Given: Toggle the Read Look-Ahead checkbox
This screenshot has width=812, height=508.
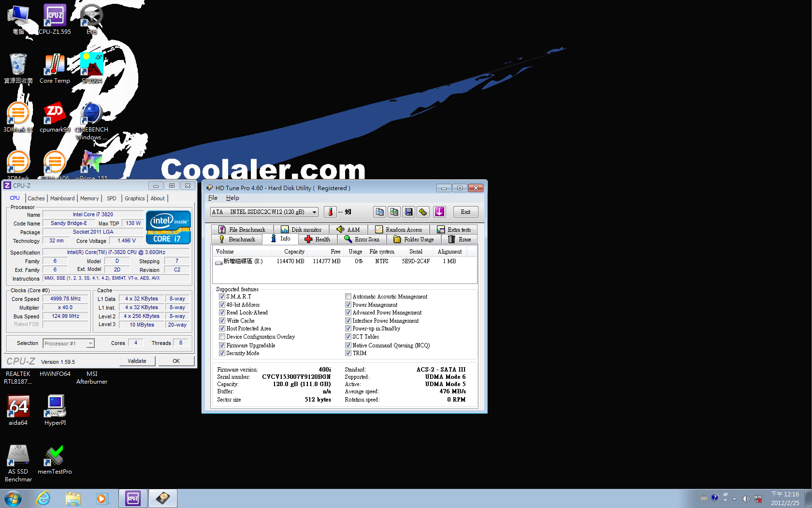Looking at the screenshot, I should pos(222,313).
